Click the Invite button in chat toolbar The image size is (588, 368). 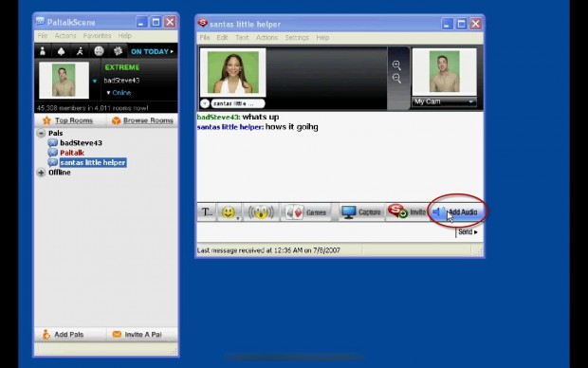click(407, 212)
